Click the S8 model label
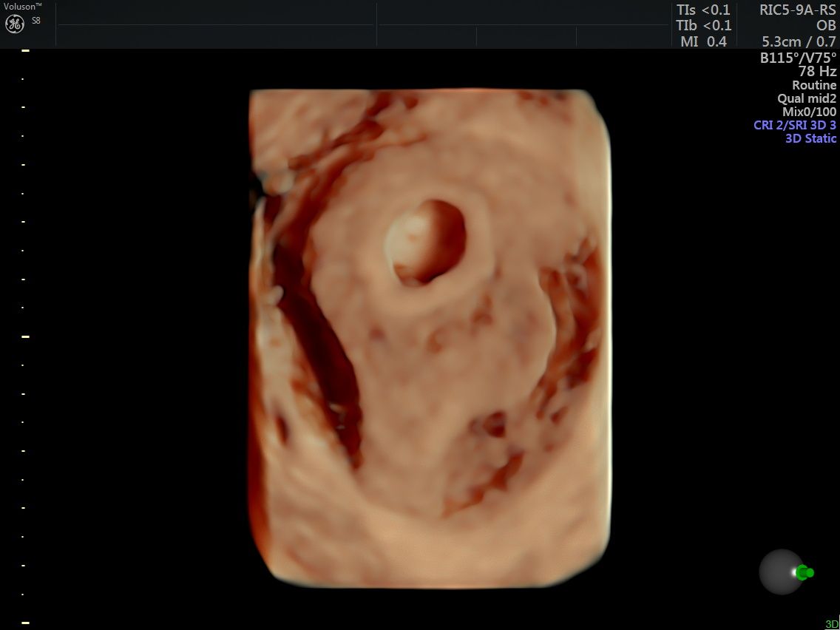 point(36,21)
